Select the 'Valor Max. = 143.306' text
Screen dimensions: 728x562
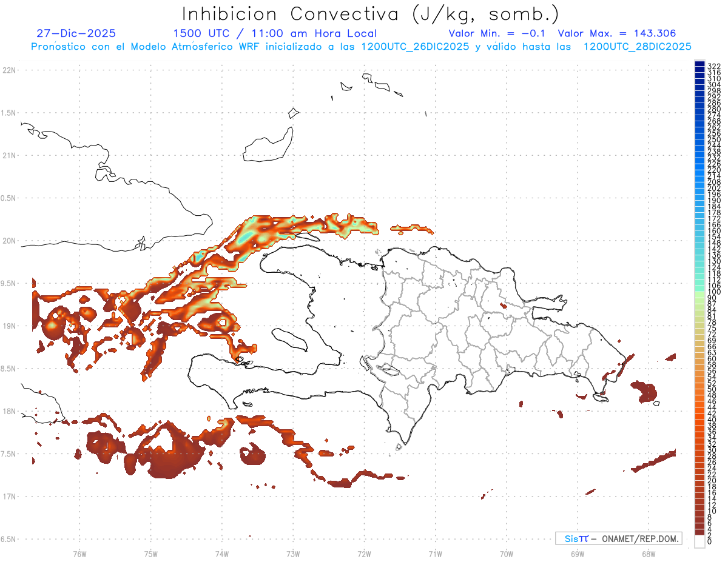(x=617, y=33)
